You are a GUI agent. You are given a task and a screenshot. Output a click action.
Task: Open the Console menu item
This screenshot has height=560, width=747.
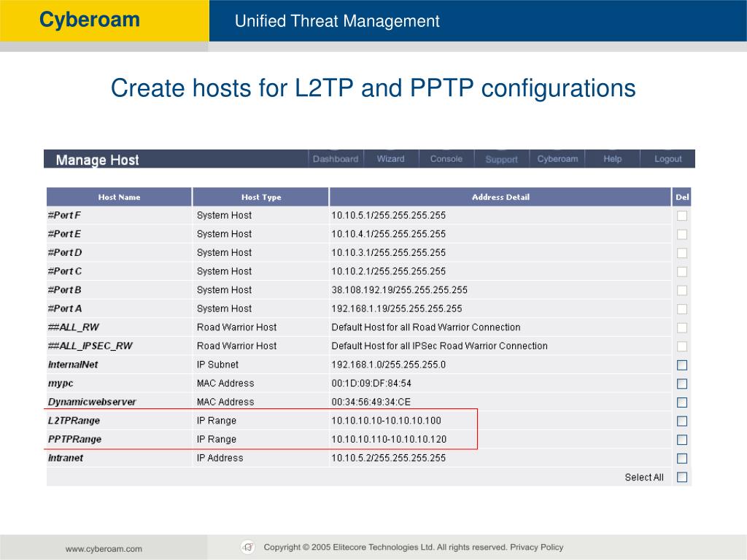(446, 158)
